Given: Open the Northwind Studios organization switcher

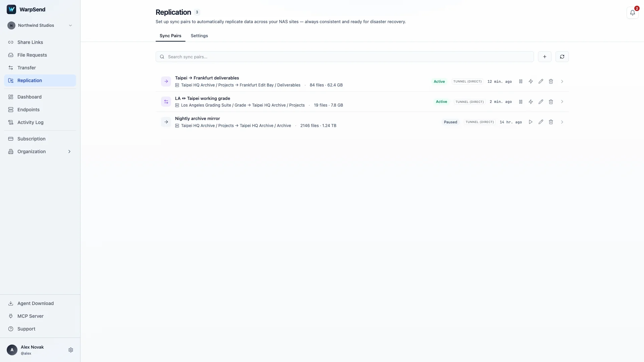Looking at the screenshot, I should coord(40,25).
